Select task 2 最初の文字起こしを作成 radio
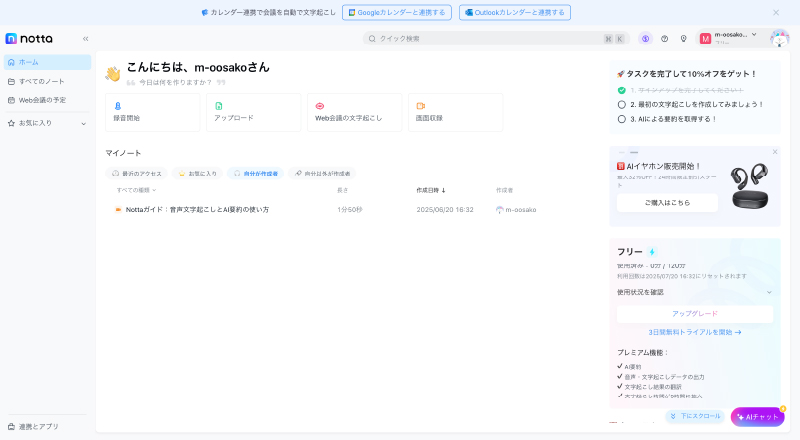The height and width of the screenshot is (440, 800). click(x=621, y=105)
